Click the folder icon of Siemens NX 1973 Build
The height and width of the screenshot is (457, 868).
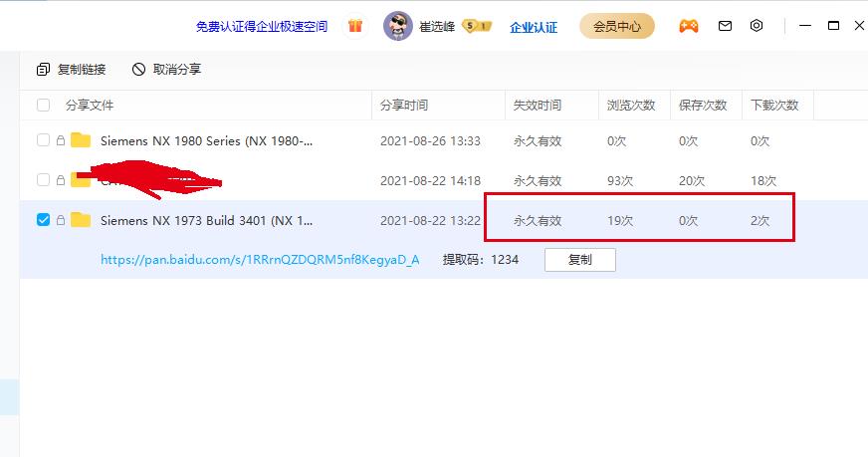(81, 220)
